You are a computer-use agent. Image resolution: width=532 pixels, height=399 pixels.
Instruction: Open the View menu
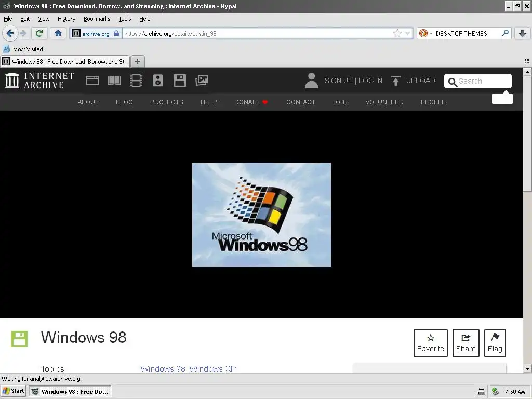pyautogui.click(x=44, y=19)
